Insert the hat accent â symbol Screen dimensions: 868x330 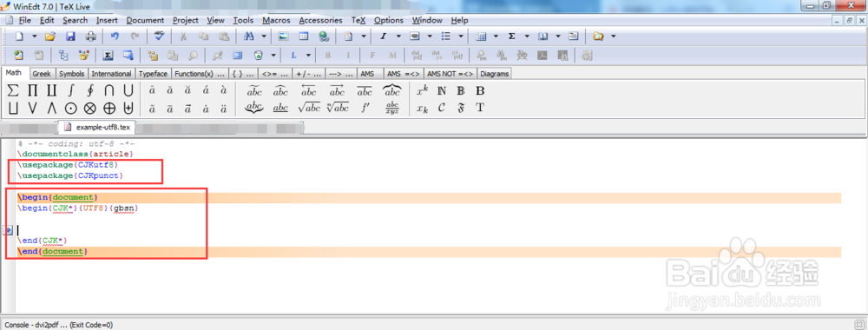point(152,91)
